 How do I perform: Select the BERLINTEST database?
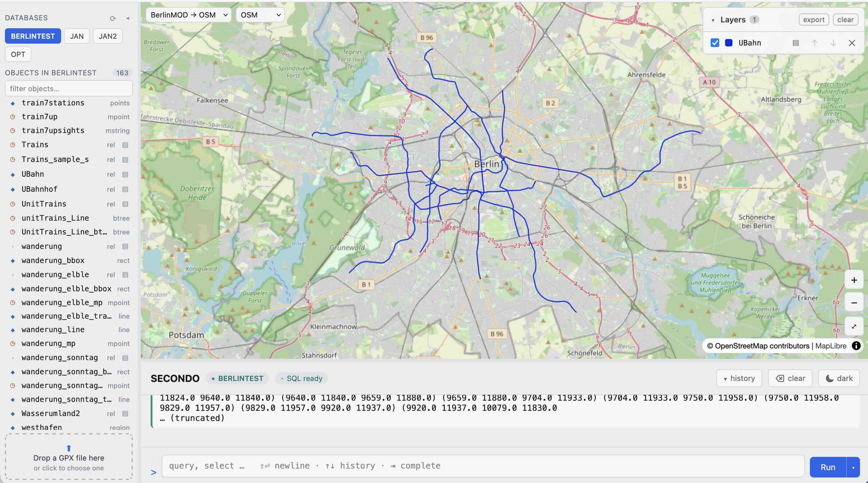click(x=33, y=36)
